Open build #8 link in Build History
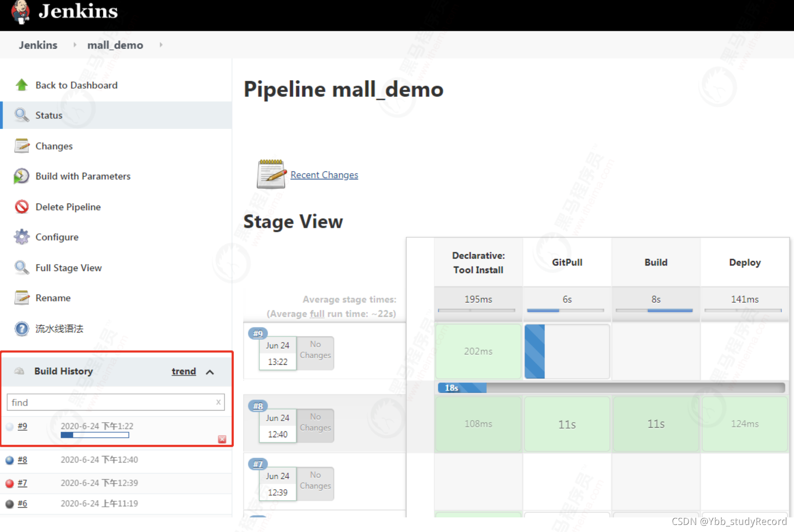 click(x=22, y=459)
